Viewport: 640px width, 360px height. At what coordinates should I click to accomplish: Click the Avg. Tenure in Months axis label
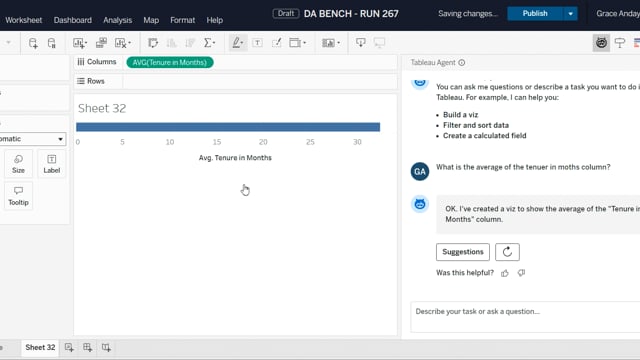pyautogui.click(x=235, y=158)
